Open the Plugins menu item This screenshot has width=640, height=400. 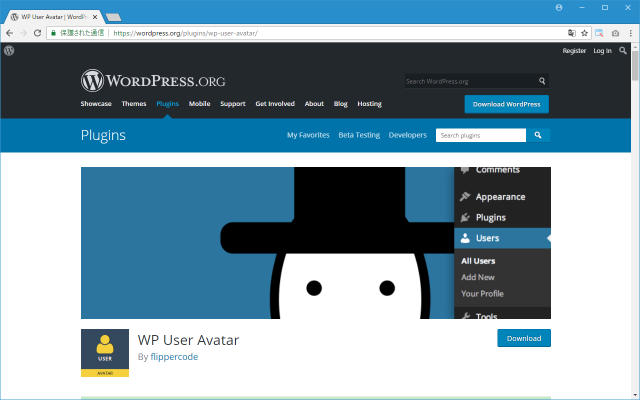pyautogui.click(x=167, y=104)
